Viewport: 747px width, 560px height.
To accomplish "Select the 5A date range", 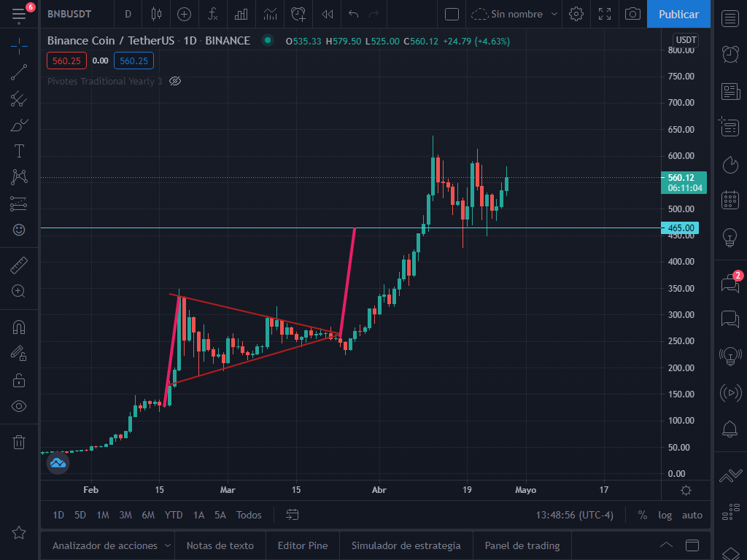I will coord(220,516).
